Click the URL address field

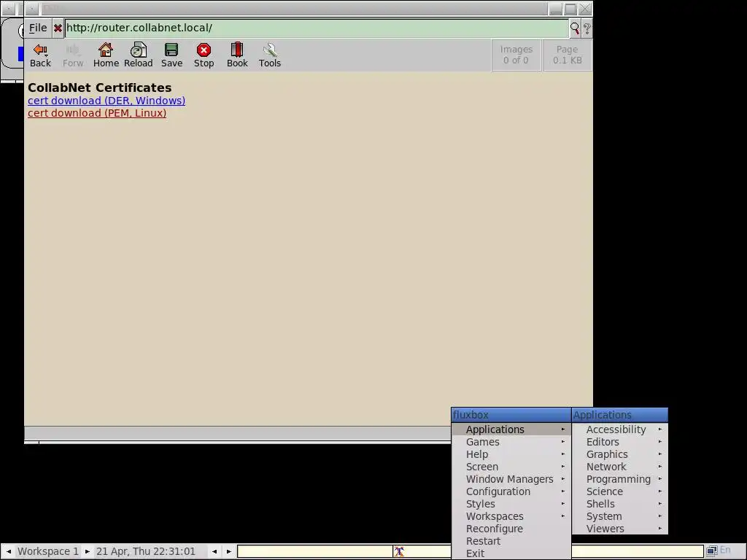coord(317,28)
